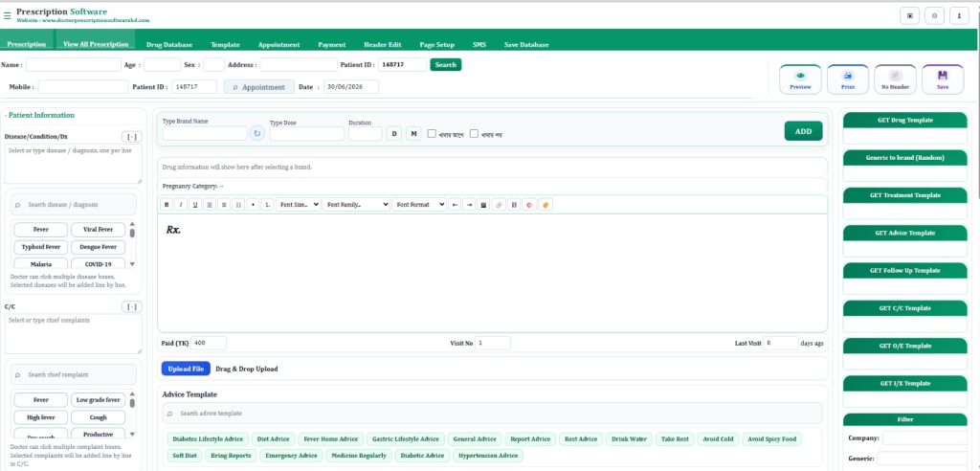Open the Font Size dropdown
Viewport: 980px width, 471px height.
coord(299,205)
